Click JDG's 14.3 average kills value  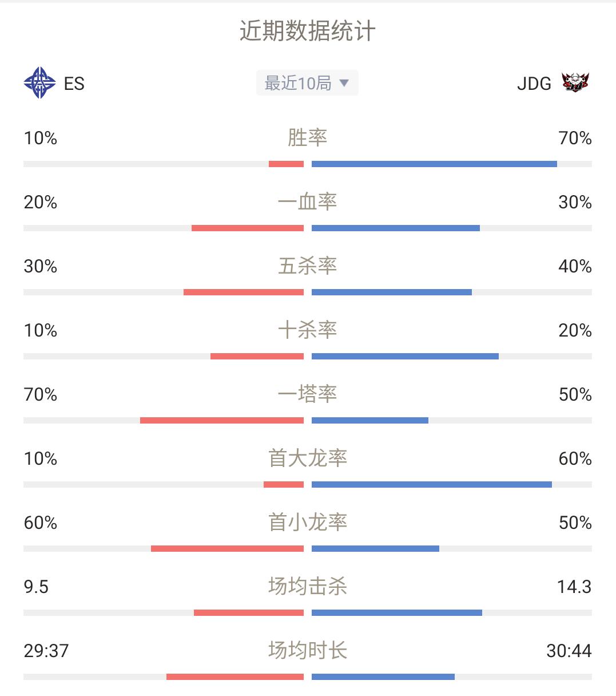(x=574, y=587)
